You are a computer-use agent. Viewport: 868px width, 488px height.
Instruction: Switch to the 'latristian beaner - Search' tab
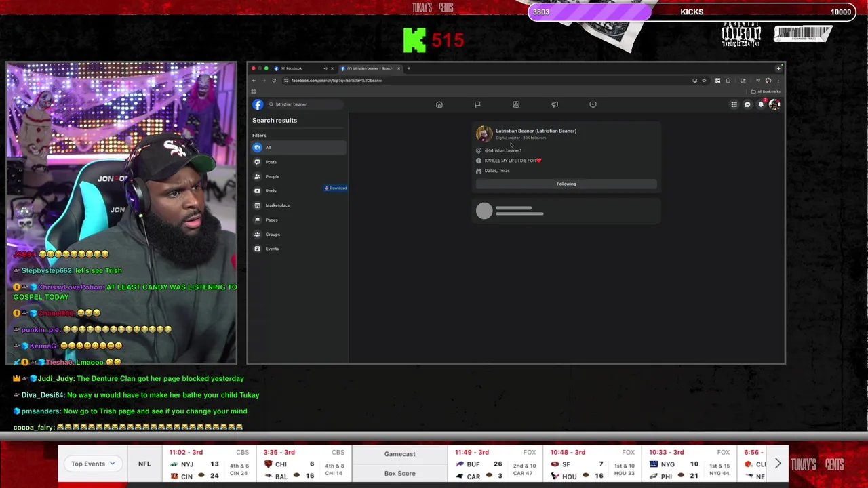(370, 68)
